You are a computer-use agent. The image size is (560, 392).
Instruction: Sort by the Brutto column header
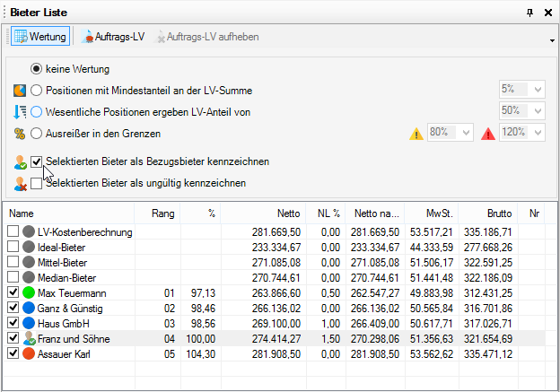point(488,213)
